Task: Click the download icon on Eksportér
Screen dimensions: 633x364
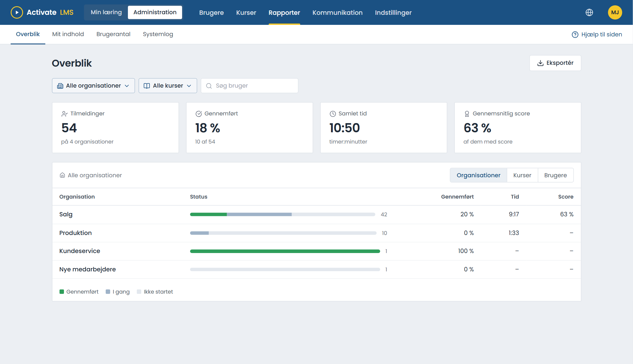Action: coord(540,63)
